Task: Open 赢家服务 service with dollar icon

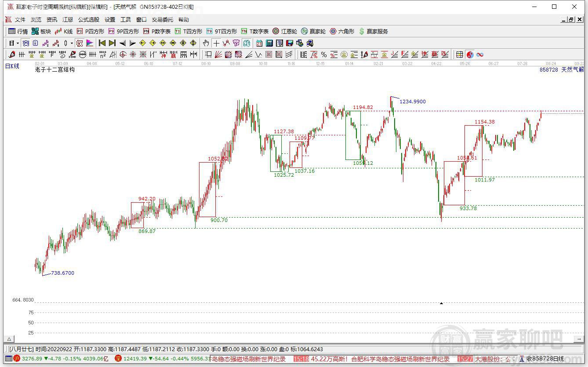Action: pyautogui.click(x=374, y=31)
